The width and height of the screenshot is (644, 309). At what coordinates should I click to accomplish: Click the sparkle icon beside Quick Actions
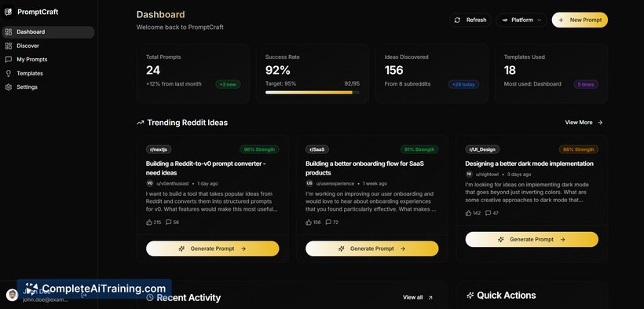pos(470,296)
